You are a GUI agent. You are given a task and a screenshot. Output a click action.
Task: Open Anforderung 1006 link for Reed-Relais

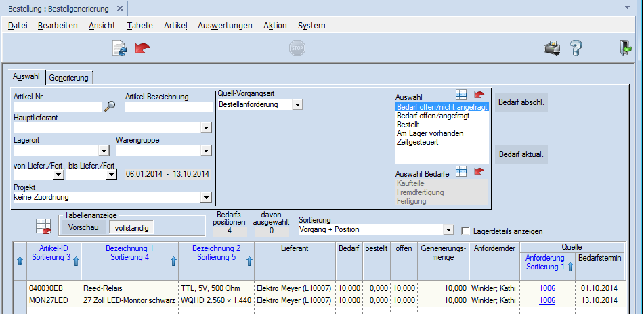click(547, 288)
